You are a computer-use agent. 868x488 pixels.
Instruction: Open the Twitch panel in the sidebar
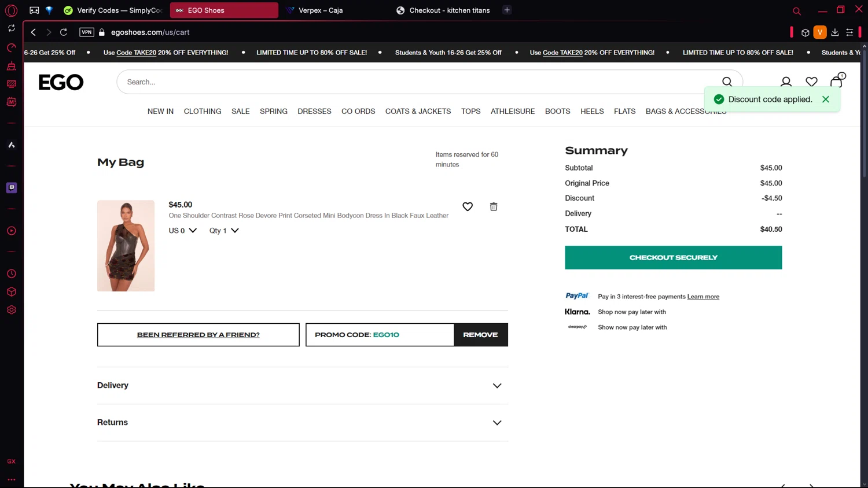(x=11, y=187)
